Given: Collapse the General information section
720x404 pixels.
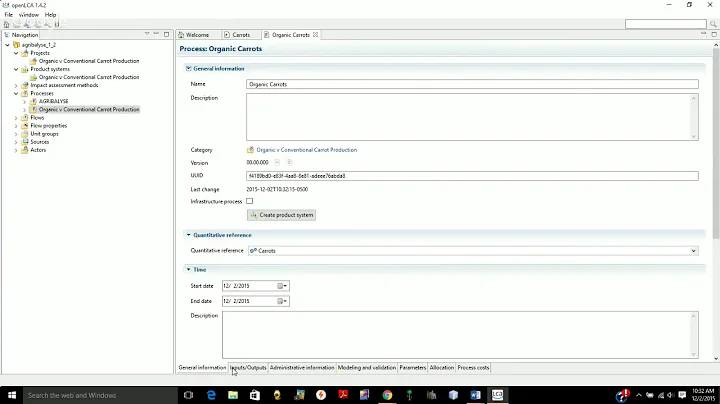Looking at the screenshot, I should (188, 68).
